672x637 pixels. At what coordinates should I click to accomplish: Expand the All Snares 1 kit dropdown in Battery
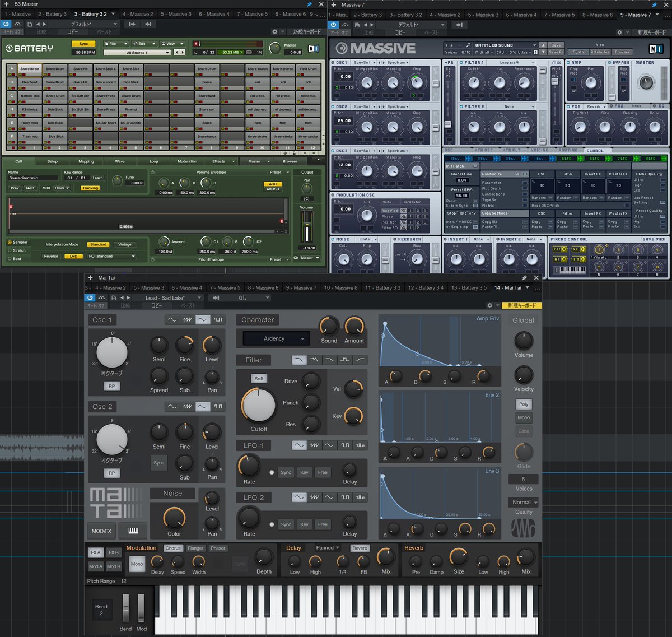[137, 53]
